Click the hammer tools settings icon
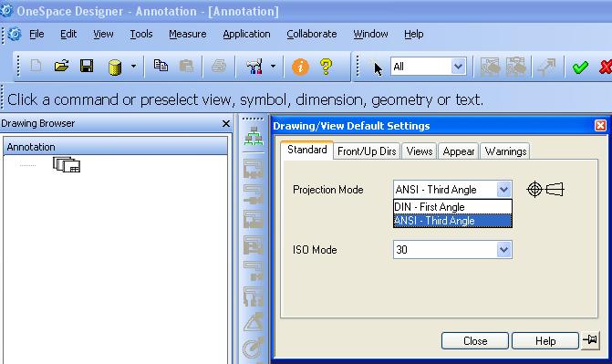612x364 pixels. (x=254, y=67)
